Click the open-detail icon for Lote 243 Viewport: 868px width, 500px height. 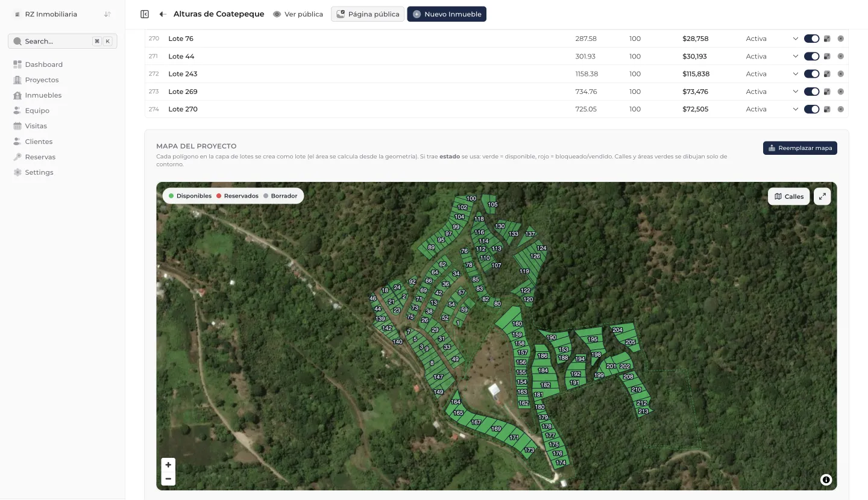click(x=827, y=74)
